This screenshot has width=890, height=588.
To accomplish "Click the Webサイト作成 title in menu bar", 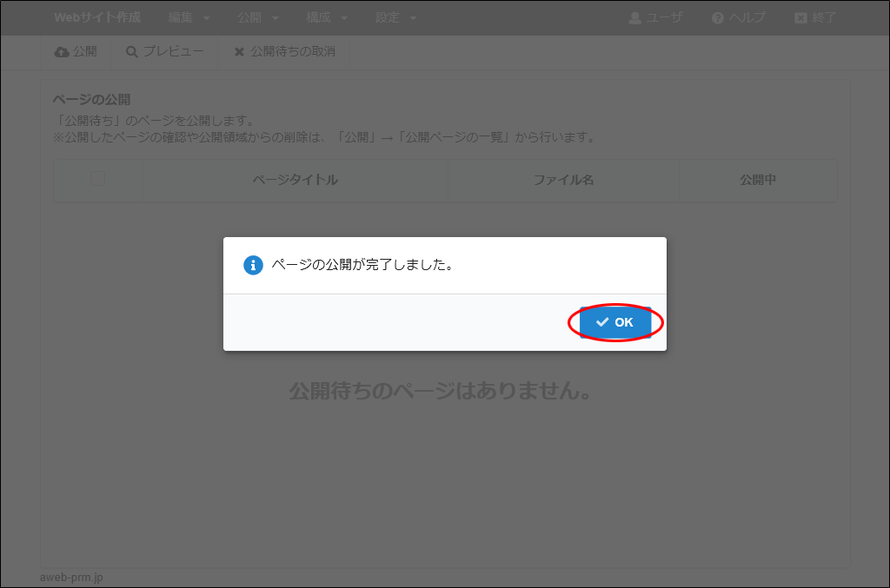I will 97,17.
